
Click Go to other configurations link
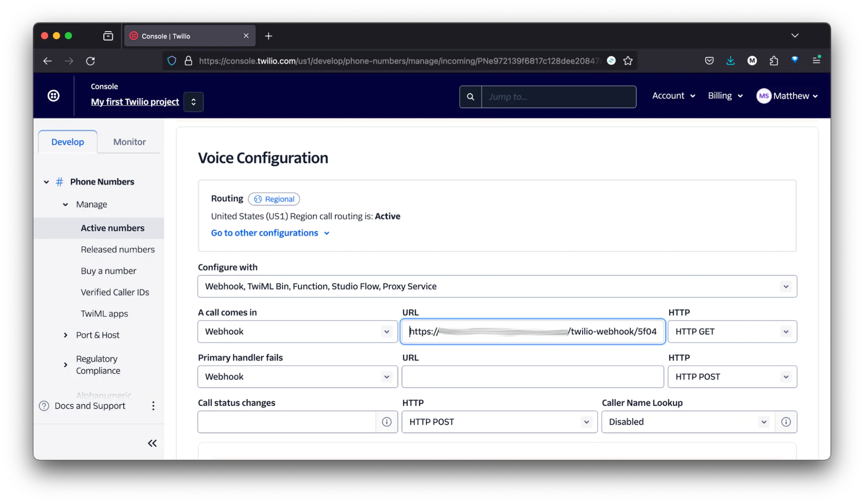click(x=270, y=233)
